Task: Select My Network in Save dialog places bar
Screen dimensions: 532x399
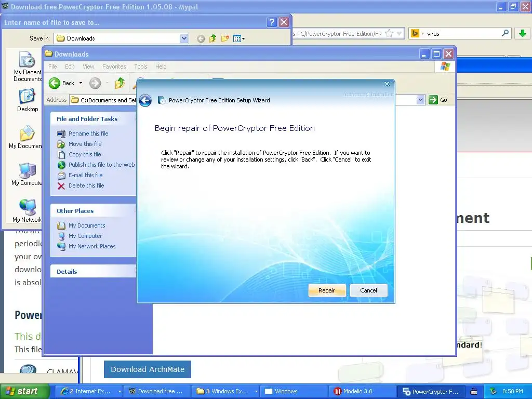Action: click(27, 211)
